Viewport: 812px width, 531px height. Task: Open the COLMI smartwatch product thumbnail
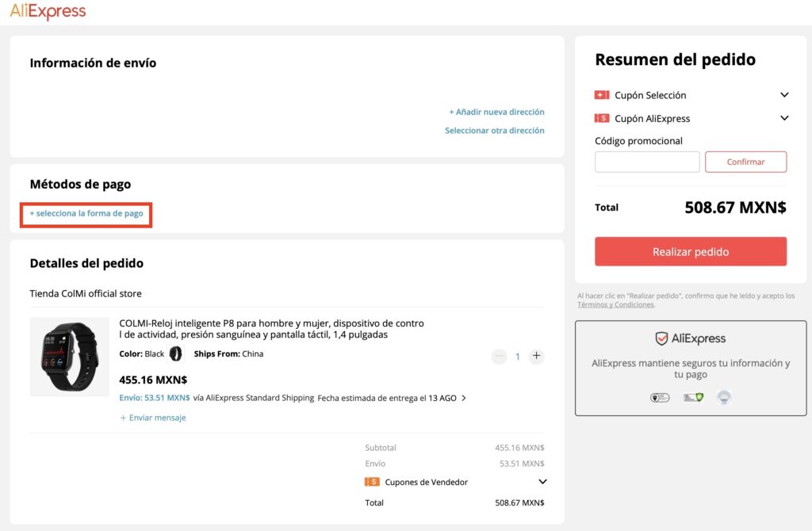[70, 357]
